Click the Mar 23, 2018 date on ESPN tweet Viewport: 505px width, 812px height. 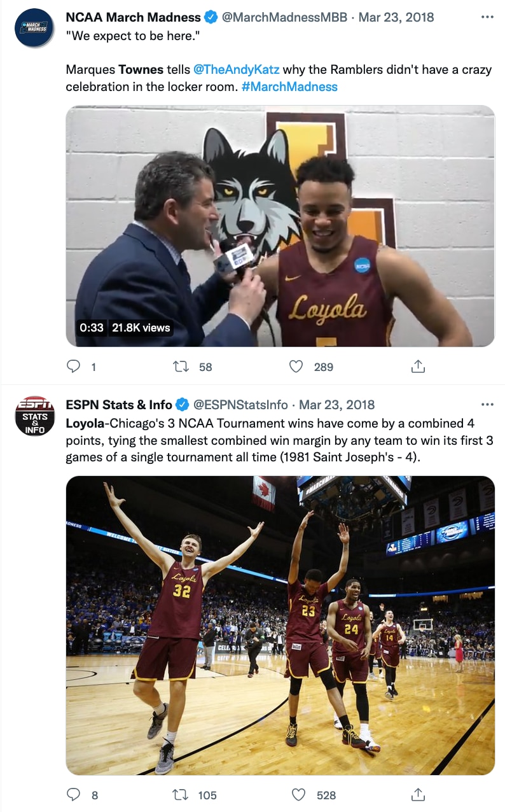[336, 405]
